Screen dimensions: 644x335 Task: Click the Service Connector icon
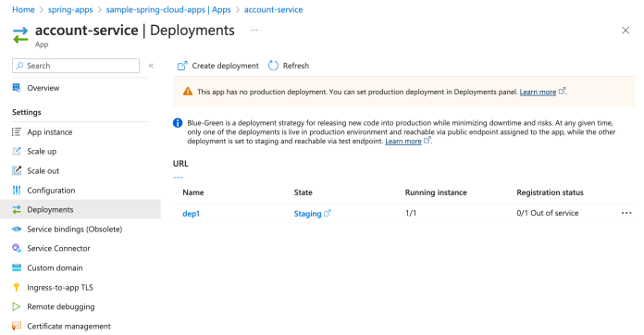(17, 248)
